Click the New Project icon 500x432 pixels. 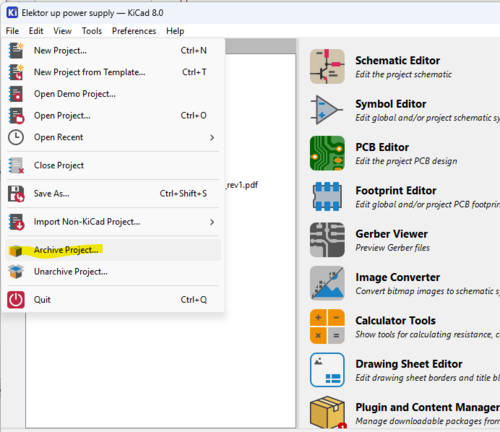pos(16,50)
